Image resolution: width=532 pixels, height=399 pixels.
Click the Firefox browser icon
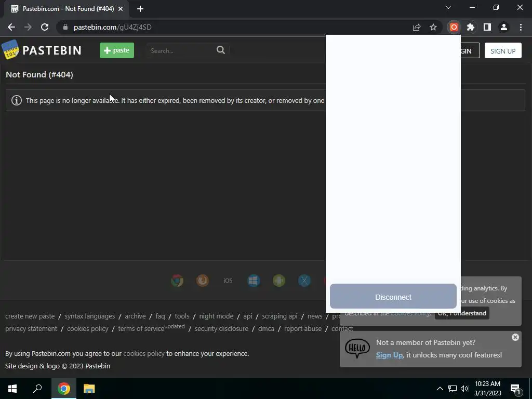tap(203, 281)
